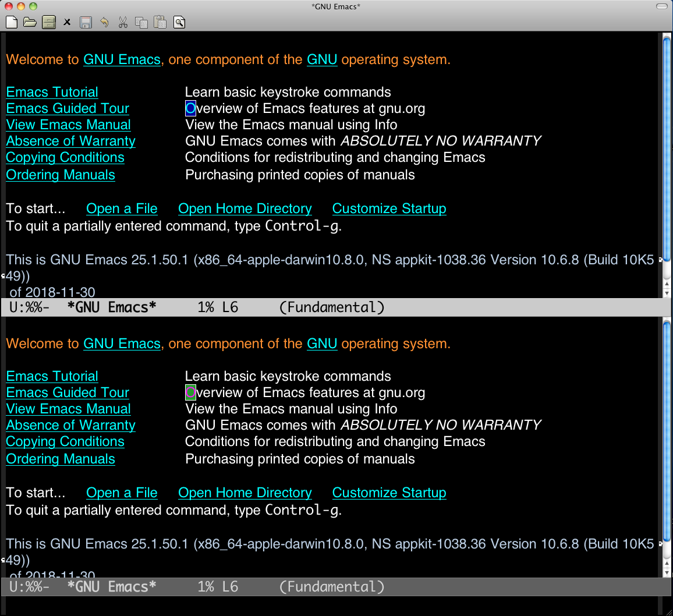Close the GNU Emacs window with the red button
The height and width of the screenshot is (616, 673).
pyautogui.click(x=9, y=6)
